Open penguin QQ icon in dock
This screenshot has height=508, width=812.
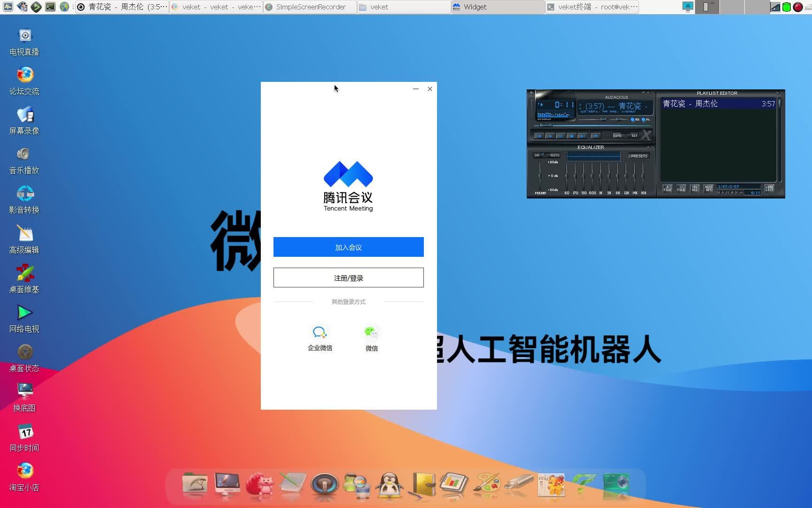pyautogui.click(x=389, y=485)
